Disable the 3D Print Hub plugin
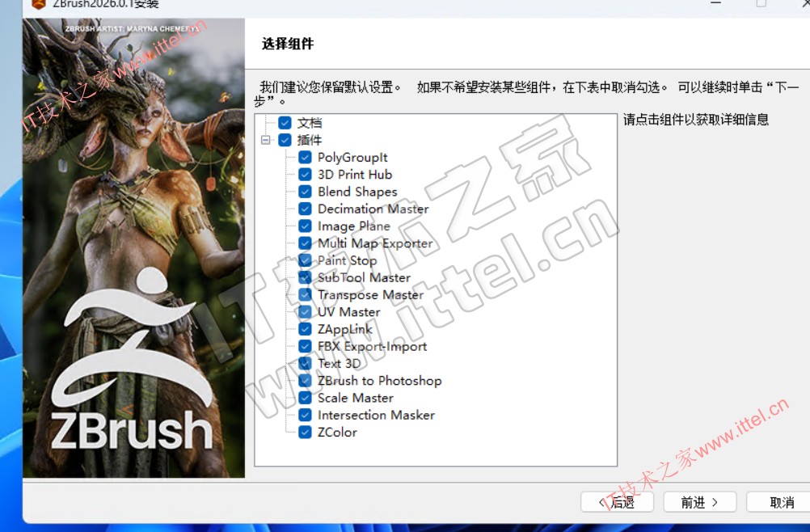The height and width of the screenshot is (532, 810). pyautogui.click(x=305, y=175)
